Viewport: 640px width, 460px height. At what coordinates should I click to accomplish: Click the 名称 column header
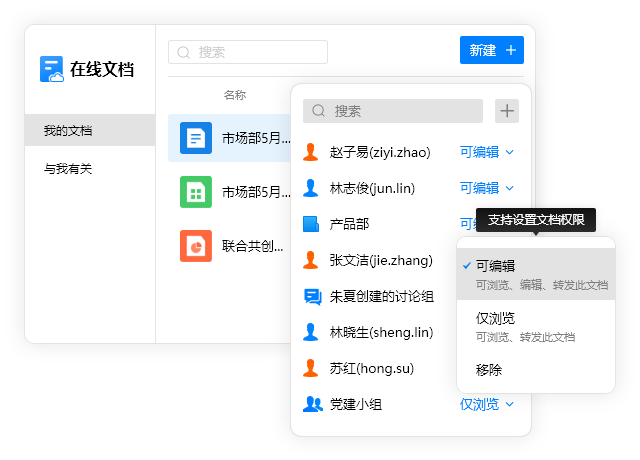(x=235, y=95)
